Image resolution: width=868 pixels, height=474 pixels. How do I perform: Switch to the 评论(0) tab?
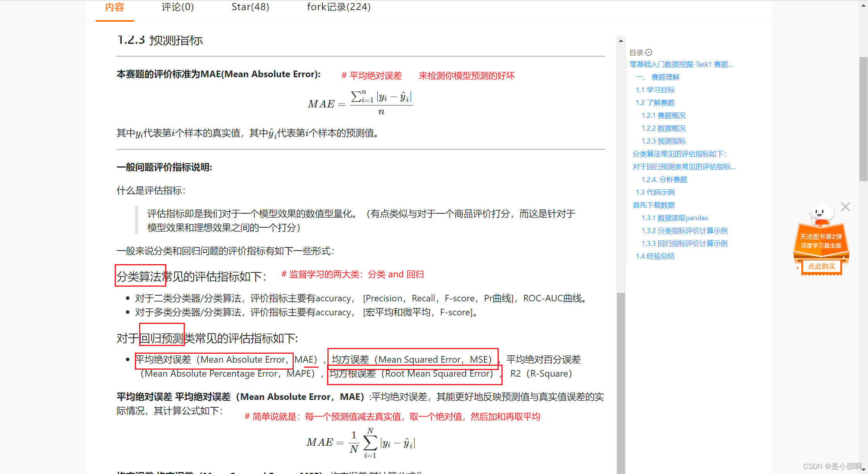(x=177, y=7)
